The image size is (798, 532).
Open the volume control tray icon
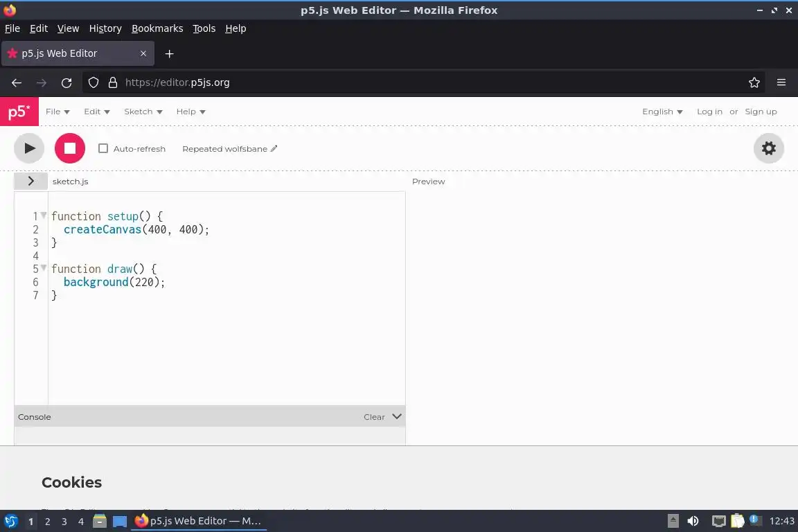(x=693, y=521)
